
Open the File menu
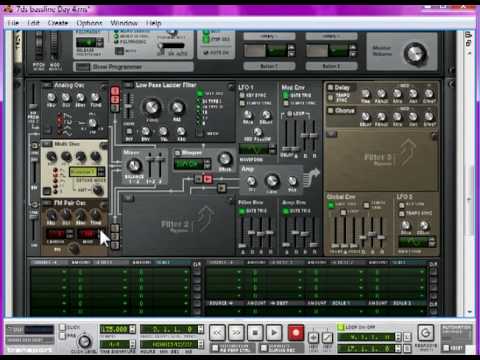coord(13,23)
